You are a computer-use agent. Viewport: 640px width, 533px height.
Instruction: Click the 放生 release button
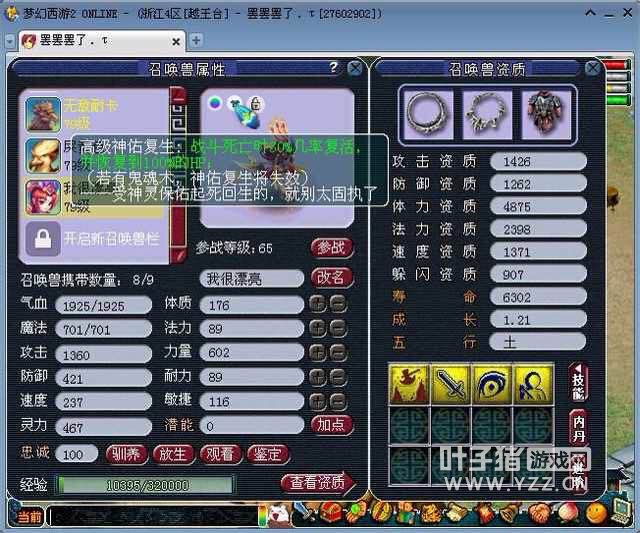click(173, 454)
